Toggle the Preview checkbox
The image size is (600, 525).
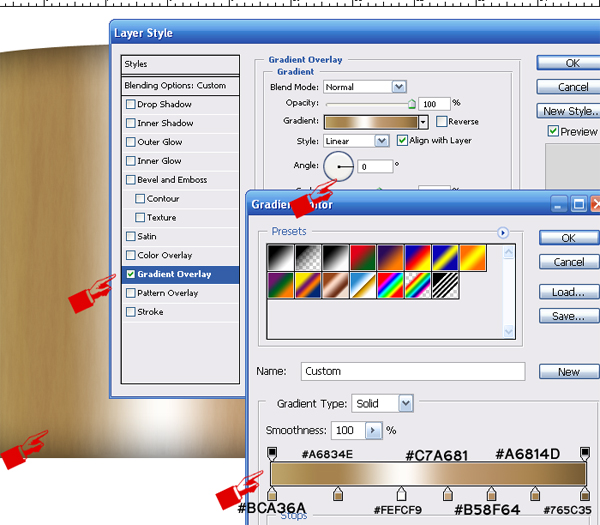tap(553, 131)
